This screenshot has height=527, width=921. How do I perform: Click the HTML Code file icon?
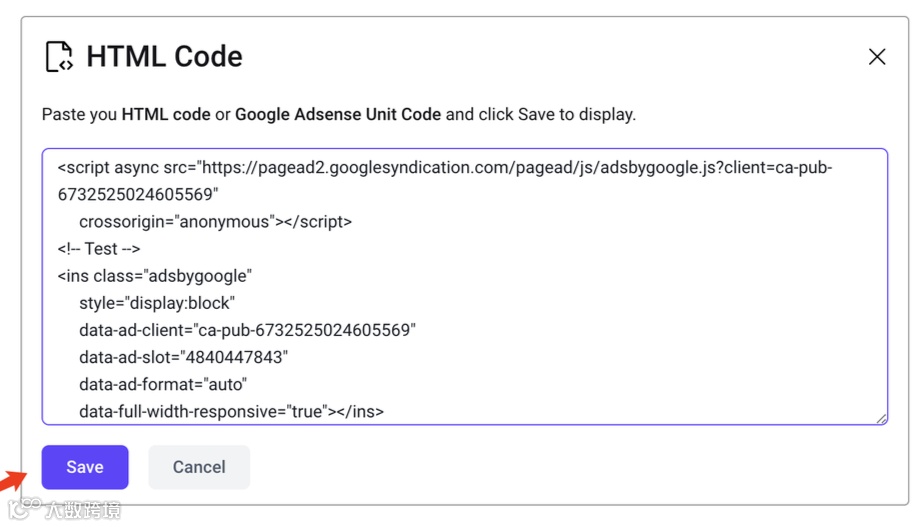pos(60,57)
